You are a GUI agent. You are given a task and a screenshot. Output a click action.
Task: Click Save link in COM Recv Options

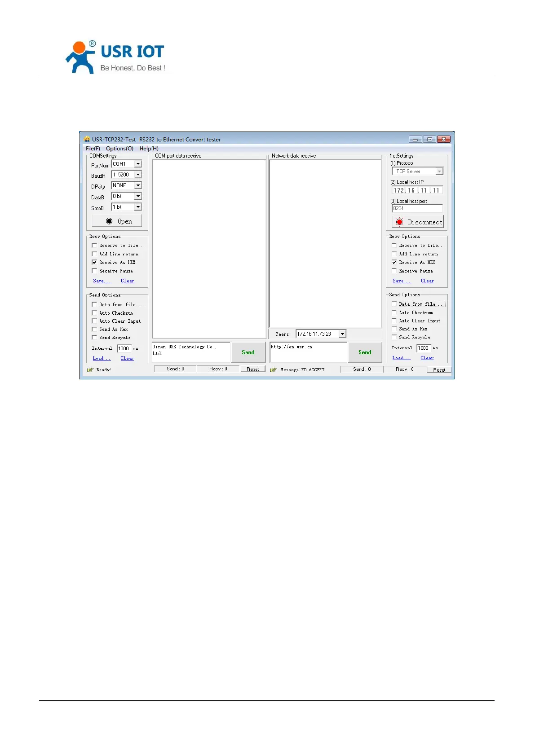point(102,281)
